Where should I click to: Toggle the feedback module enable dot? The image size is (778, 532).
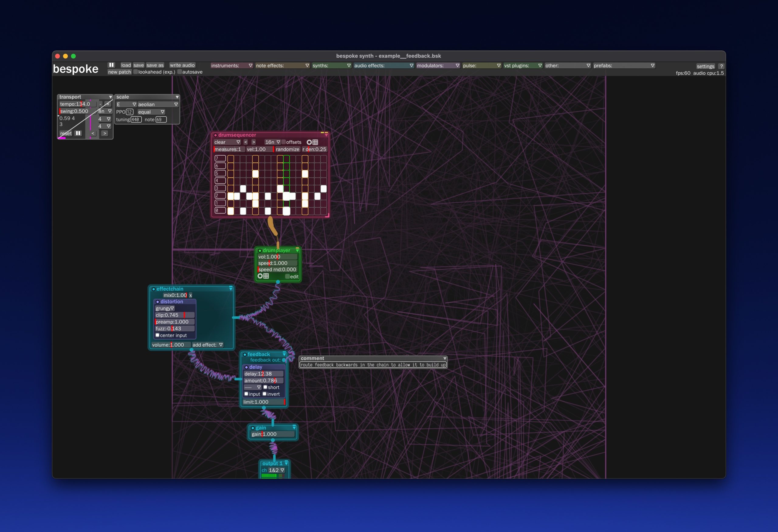click(x=245, y=354)
